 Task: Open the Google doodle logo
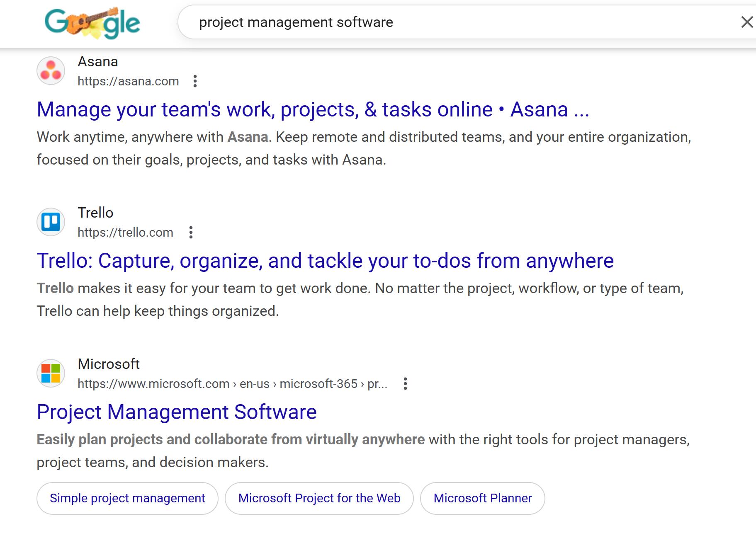pyautogui.click(x=92, y=23)
